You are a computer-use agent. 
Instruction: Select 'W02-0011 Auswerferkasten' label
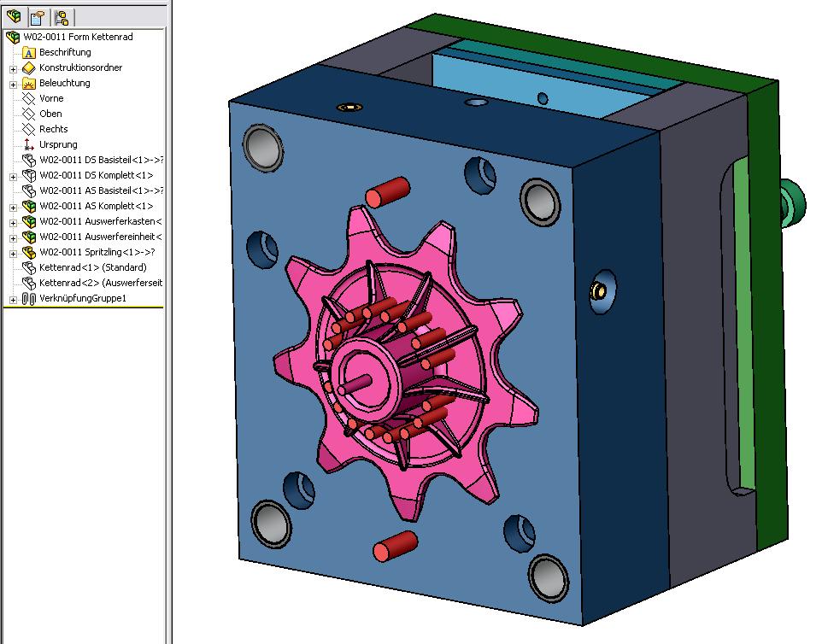pos(100,221)
